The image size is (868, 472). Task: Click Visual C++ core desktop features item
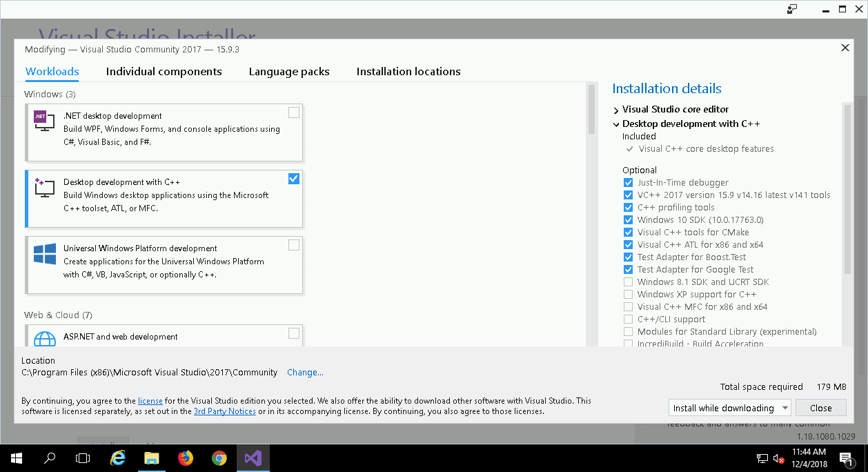point(706,149)
